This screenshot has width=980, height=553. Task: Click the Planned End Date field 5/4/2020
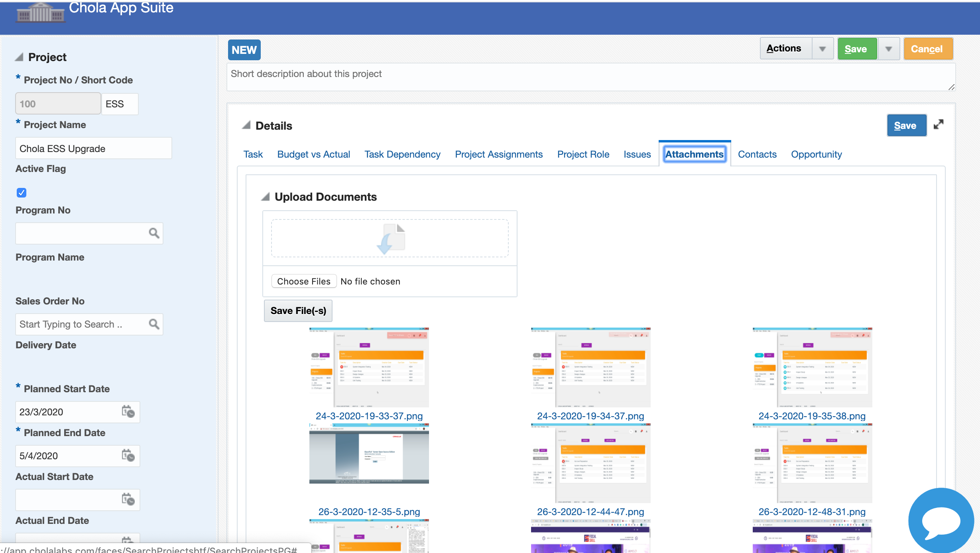pyautogui.click(x=78, y=456)
